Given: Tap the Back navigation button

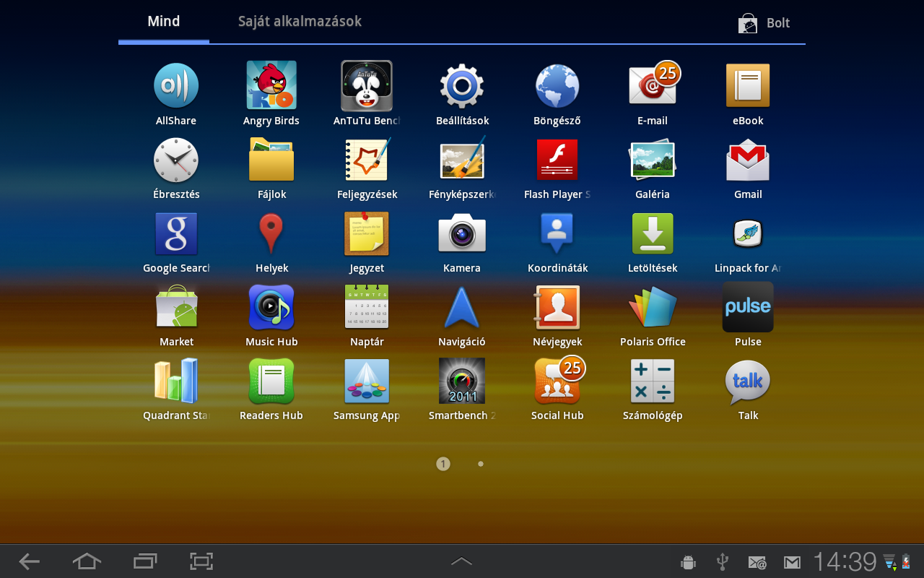Looking at the screenshot, I should pos(30,561).
